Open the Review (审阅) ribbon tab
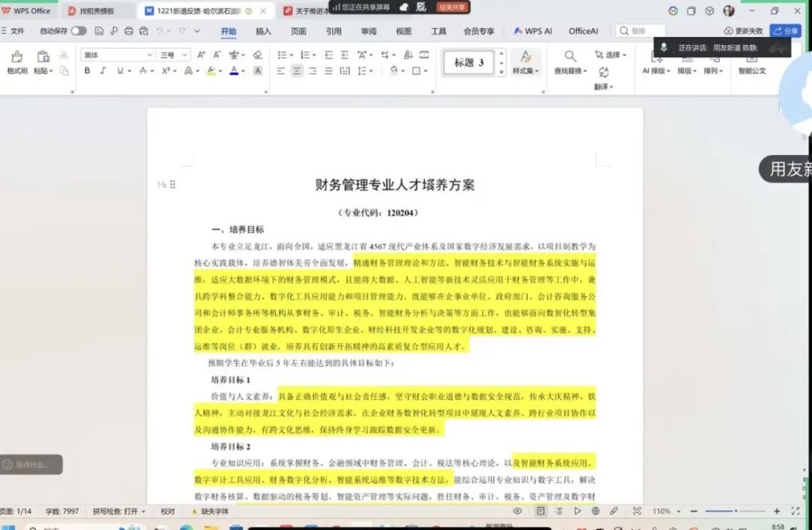 click(368, 31)
